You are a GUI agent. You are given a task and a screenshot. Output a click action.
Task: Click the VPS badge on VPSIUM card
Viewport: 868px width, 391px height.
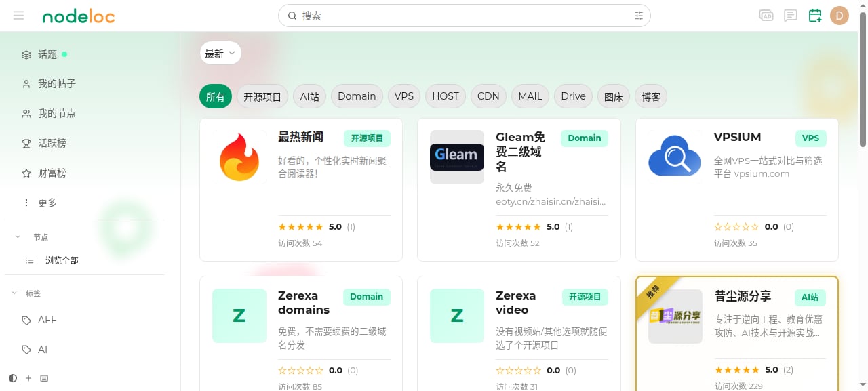click(810, 138)
